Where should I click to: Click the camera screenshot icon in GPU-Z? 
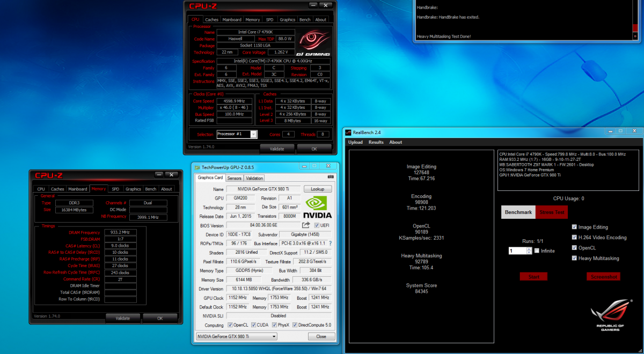pyautogui.click(x=330, y=177)
